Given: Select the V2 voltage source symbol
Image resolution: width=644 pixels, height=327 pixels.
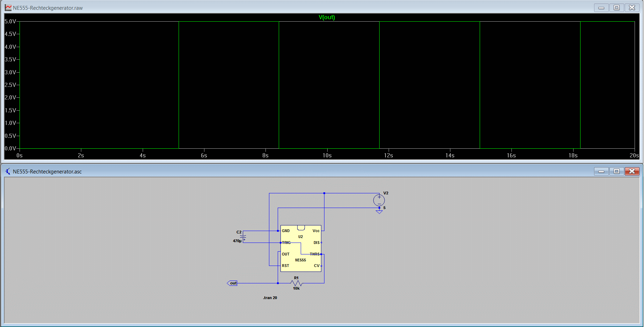Looking at the screenshot, I should click(x=379, y=200).
